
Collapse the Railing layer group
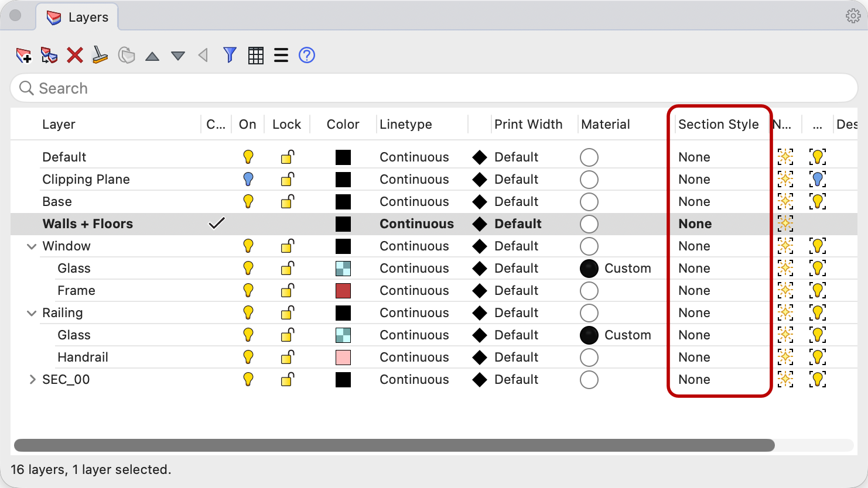tap(32, 314)
